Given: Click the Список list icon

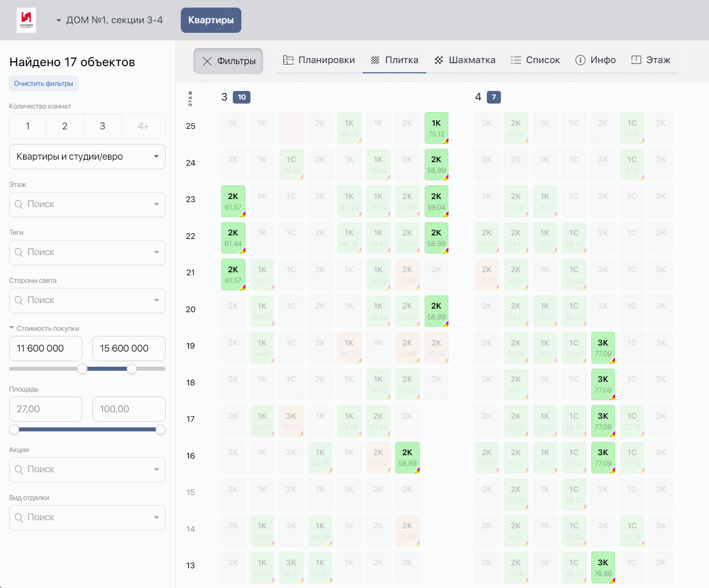Looking at the screenshot, I should pos(516,60).
